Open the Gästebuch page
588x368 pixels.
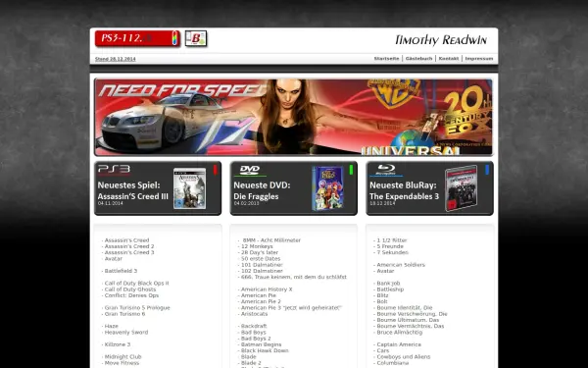pos(418,59)
